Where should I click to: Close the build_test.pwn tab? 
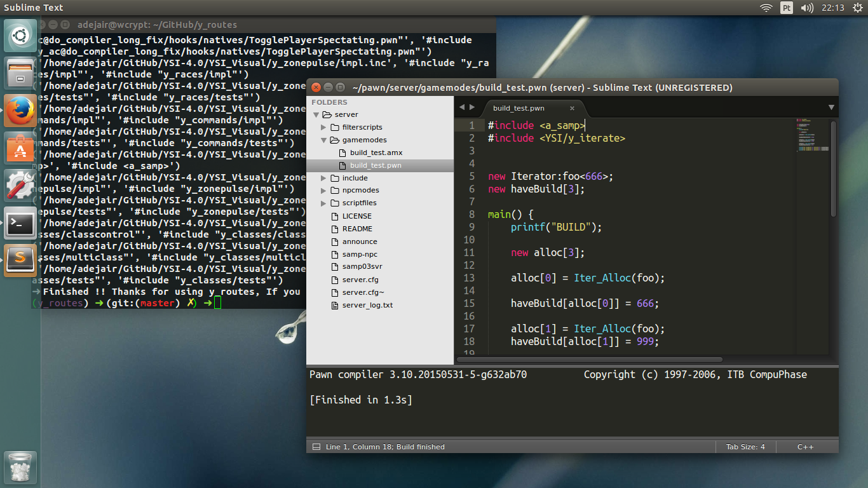(572, 108)
